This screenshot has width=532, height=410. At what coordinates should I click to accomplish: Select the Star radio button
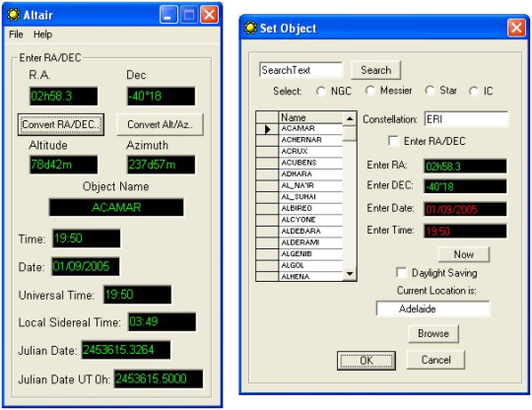tap(430, 91)
